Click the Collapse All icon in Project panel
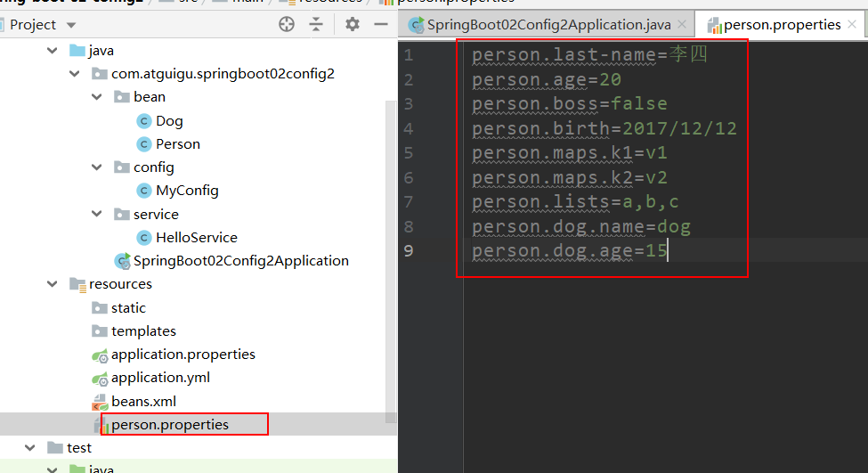This screenshot has height=473, width=868. tap(316, 24)
